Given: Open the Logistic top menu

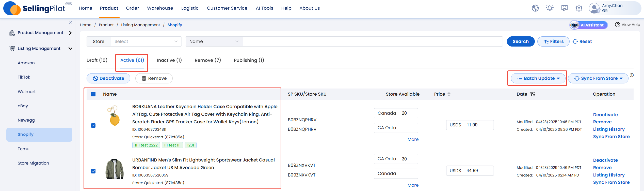Looking at the screenshot, I should click(x=190, y=8).
